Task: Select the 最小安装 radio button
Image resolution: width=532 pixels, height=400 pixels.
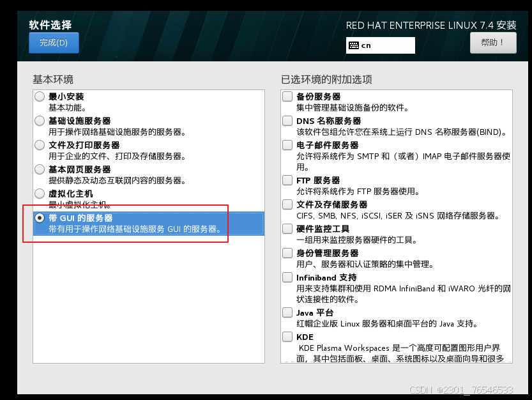Action: tap(40, 96)
